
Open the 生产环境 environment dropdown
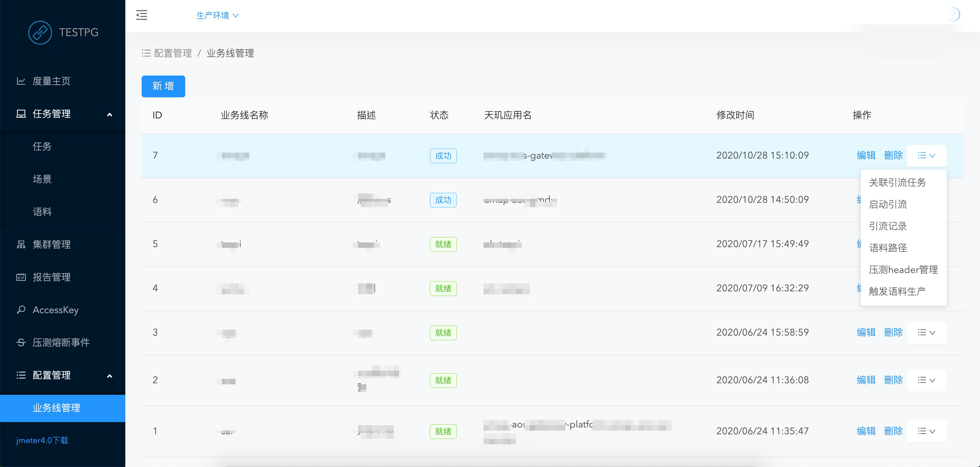217,15
